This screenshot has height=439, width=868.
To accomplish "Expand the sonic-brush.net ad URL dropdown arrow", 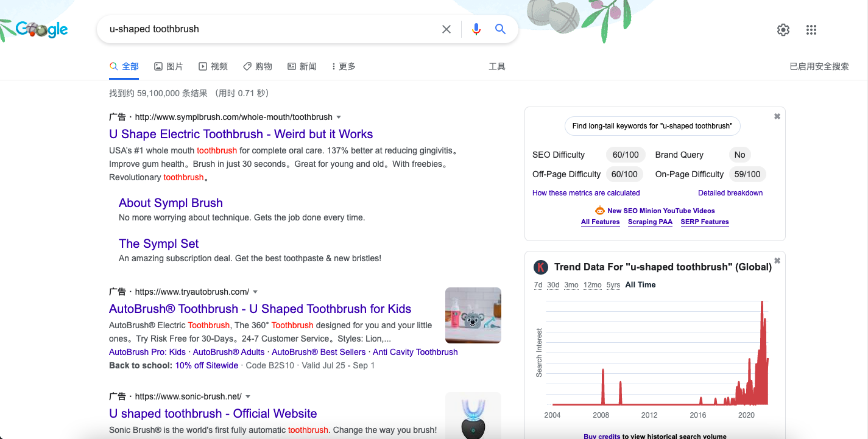I will click(x=248, y=396).
